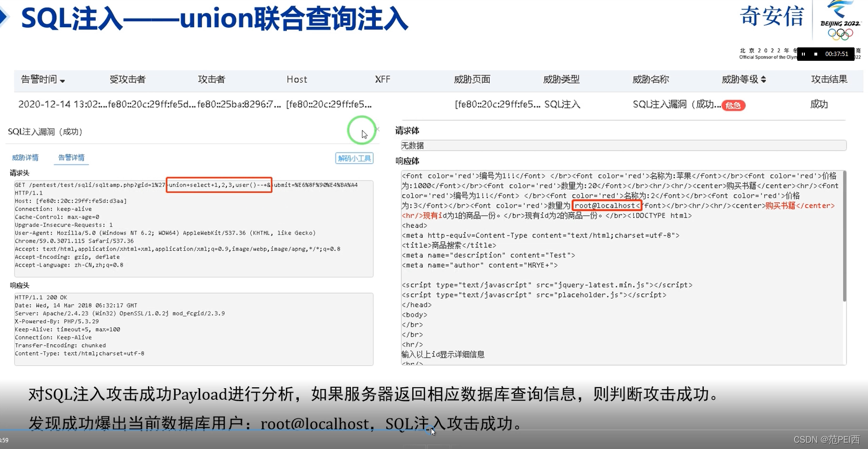The image size is (868, 449).
Task: Click the SQL注入漏洞 threat name cell
Action: point(676,104)
